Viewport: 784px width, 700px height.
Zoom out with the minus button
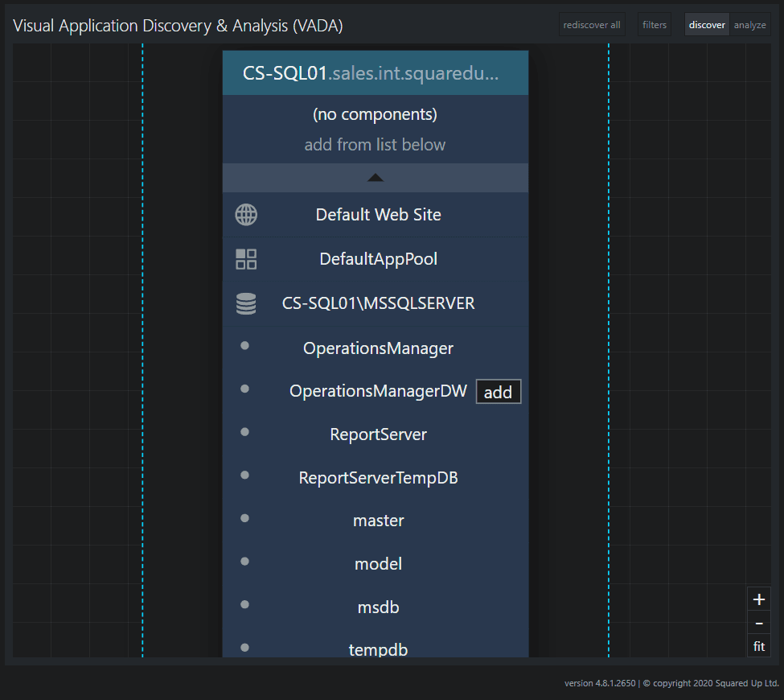[759, 623]
